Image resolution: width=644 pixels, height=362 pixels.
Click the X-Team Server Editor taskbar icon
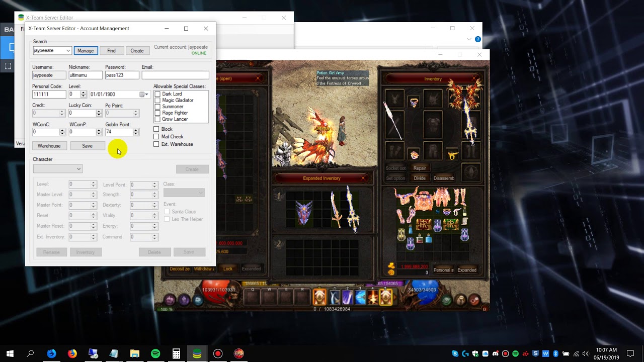(197, 353)
